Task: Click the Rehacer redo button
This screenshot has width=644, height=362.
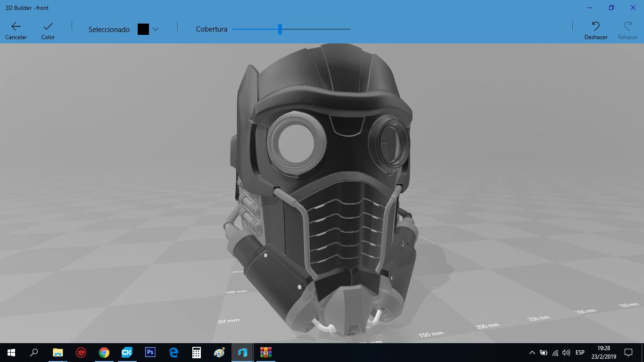Action: pyautogui.click(x=627, y=30)
